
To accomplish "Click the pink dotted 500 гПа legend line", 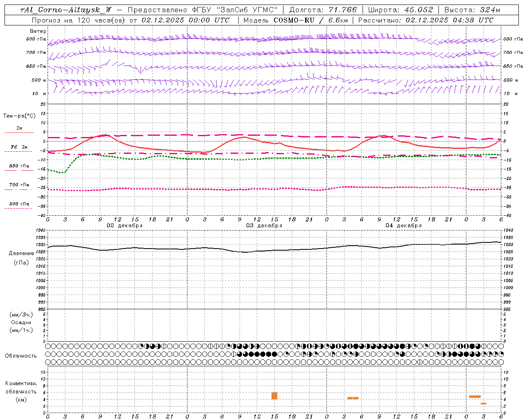I will [18, 209].
